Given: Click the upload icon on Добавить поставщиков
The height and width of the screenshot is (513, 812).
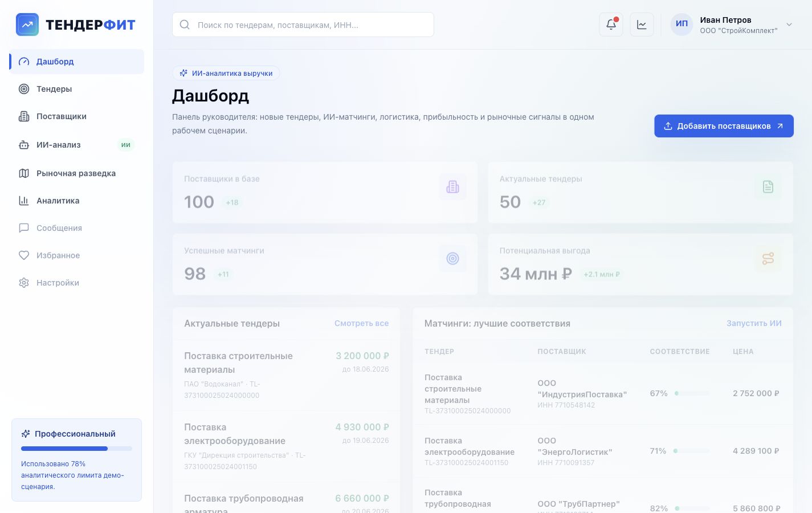Looking at the screenshot, I should coord(668,126).
